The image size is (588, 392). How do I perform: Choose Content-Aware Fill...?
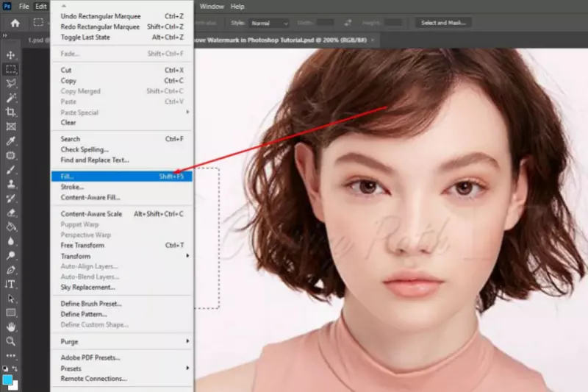click(x=121, y=197)
